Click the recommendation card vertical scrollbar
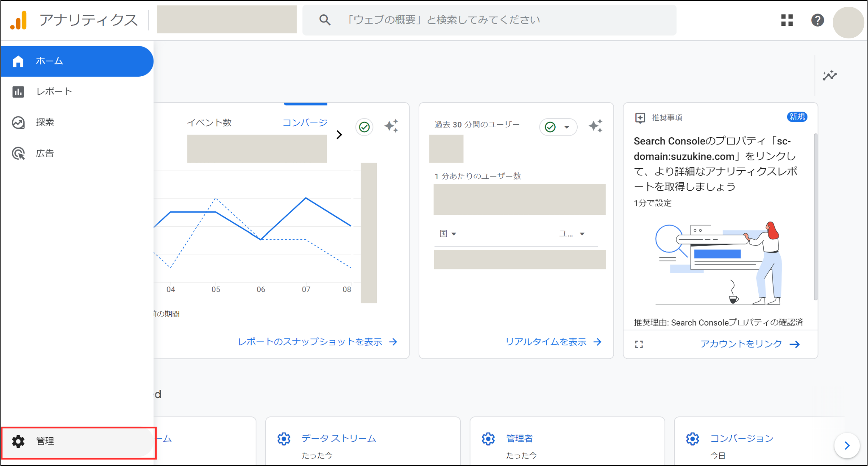868x466 pixels. 815,217
